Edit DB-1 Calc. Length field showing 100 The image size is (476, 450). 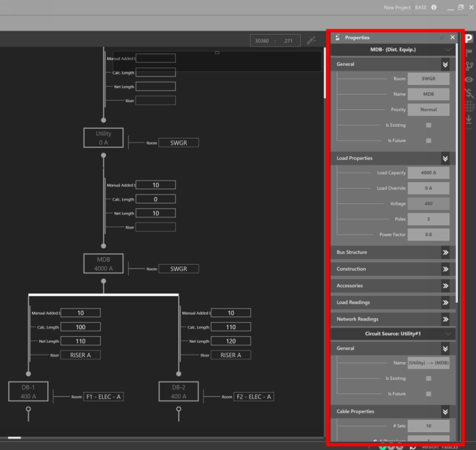(x=81, y=327)
